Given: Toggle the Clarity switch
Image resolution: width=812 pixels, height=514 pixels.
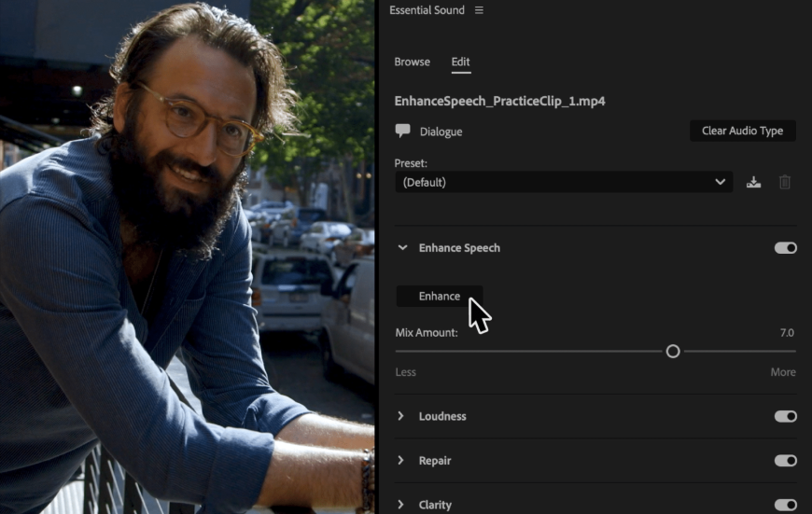Looking at the screenshot, I should [786, 505].
